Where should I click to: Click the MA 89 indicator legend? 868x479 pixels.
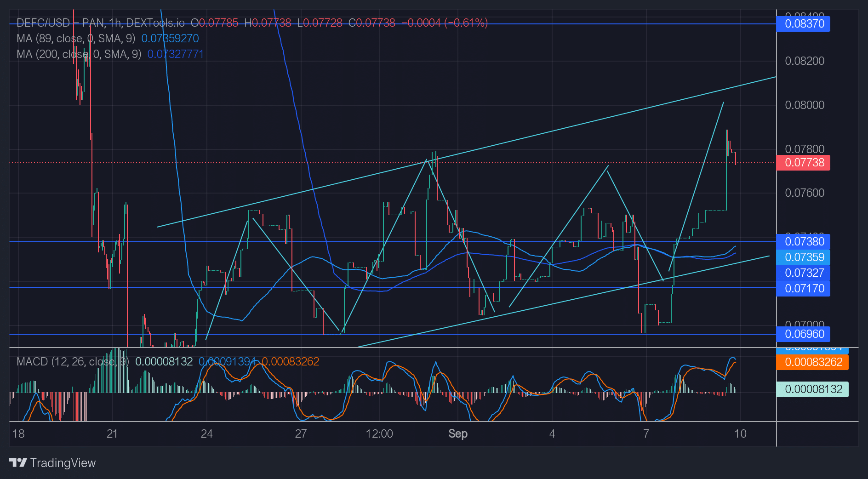pos(76,38)
